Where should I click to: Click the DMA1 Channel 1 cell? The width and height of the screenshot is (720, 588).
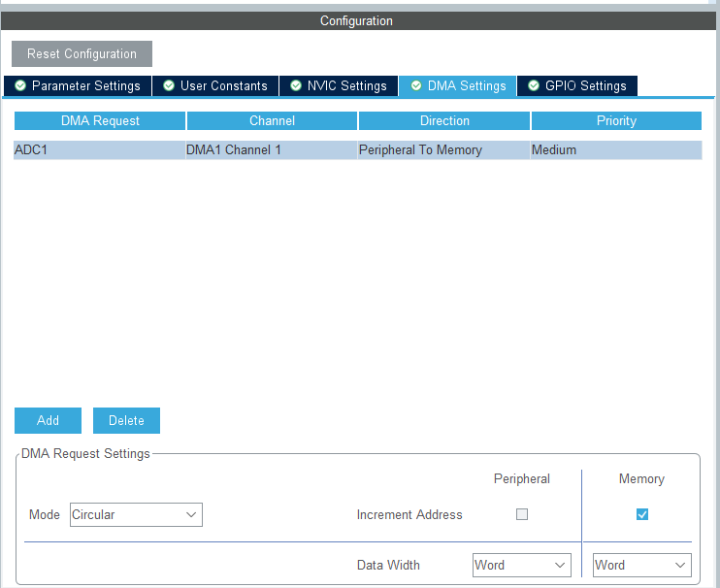point(272,150)
